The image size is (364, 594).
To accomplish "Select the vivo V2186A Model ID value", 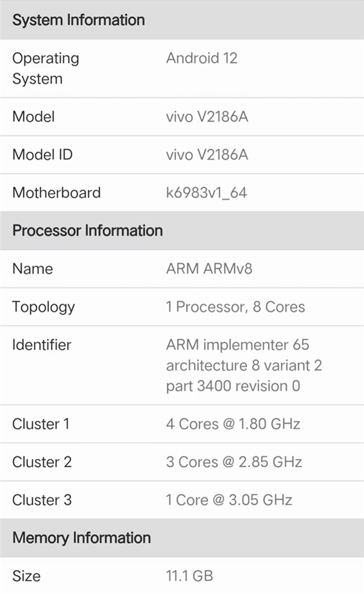I will [207, 155].
